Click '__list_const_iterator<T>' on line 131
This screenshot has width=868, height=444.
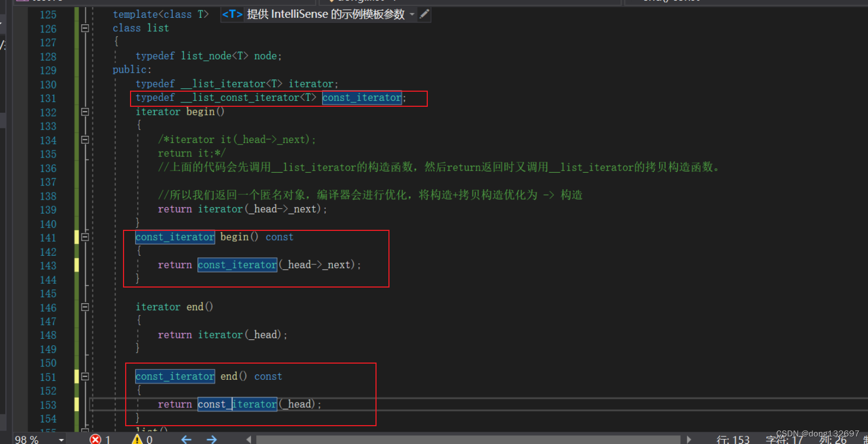pyautogui.click(x=249, y=98)
